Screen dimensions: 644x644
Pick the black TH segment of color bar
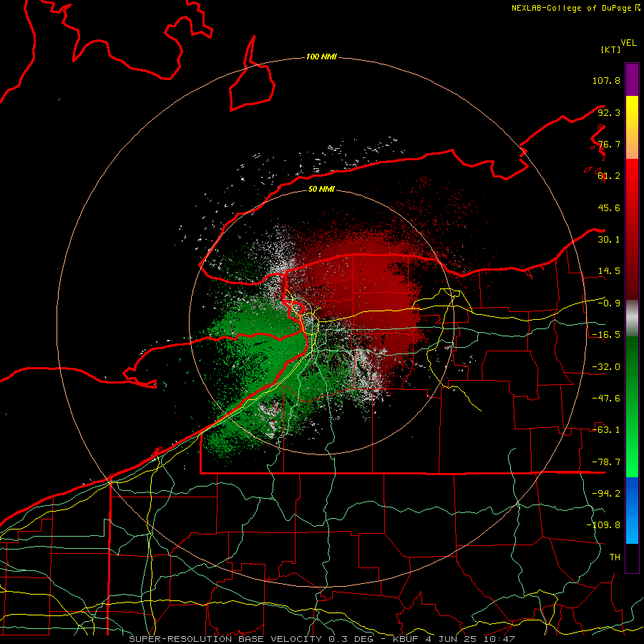point(632,558)
